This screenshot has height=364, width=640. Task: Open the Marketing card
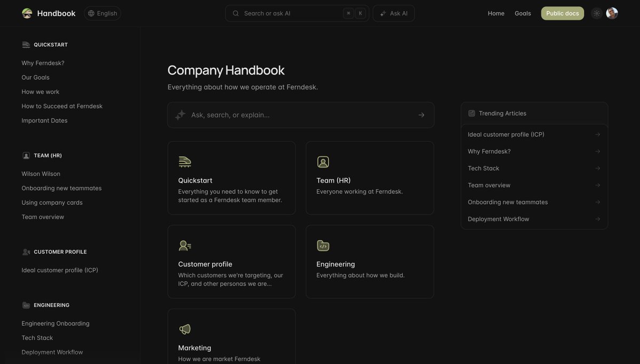(x=231, y=337)
